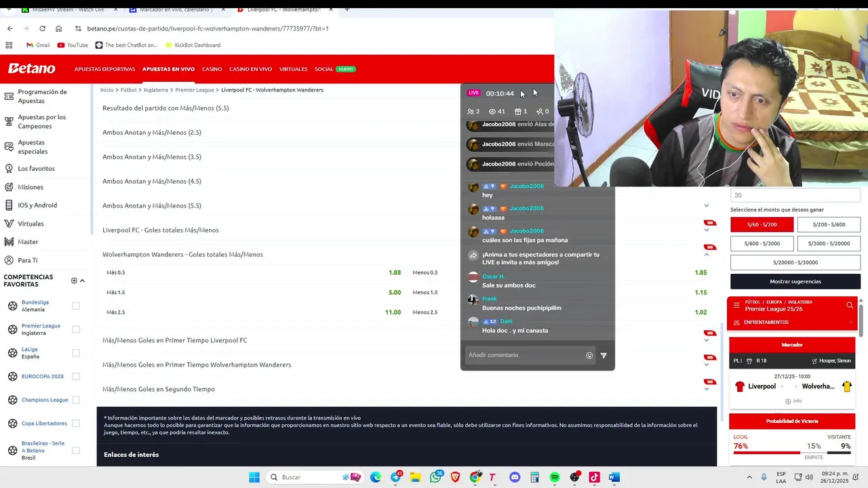
Task: Select the S/60 - S/200 amount option
Action: click(x=762, y=224)
